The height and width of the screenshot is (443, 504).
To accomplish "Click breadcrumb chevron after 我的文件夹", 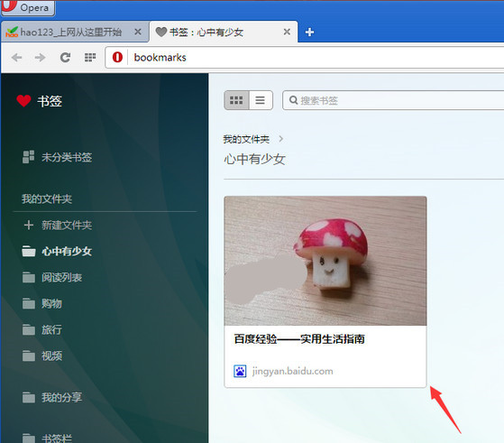I will 281,139.
